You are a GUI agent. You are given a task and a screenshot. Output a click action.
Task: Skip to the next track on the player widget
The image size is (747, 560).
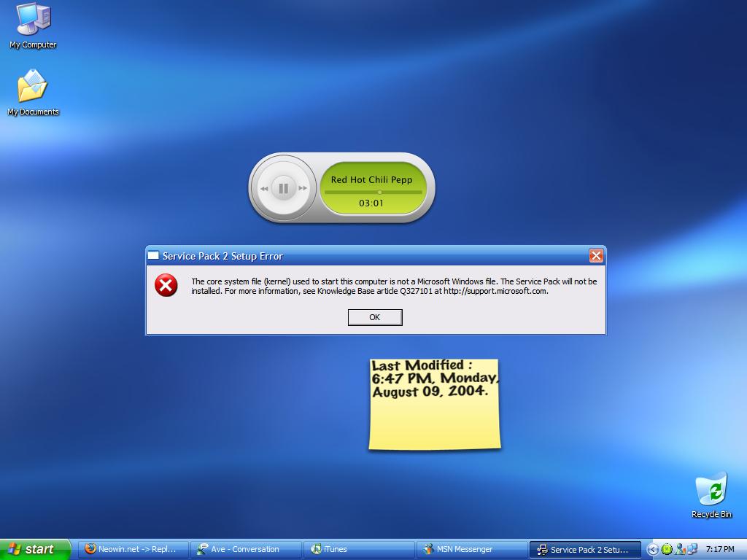(303, 187)
